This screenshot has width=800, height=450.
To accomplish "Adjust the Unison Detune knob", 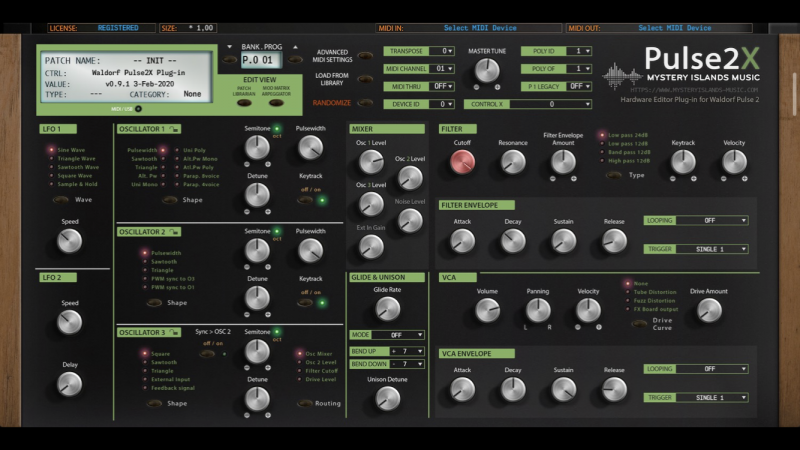I will click(387, 398).
